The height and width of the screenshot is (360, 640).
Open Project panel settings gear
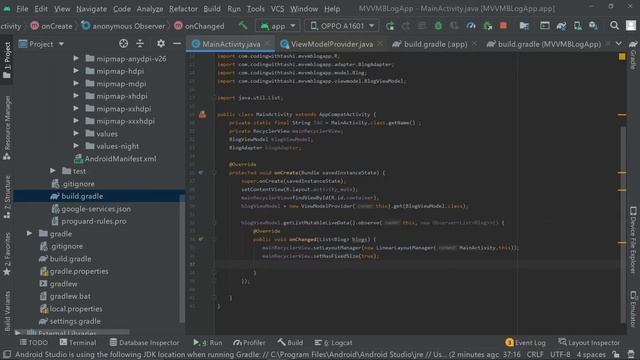point(161,43)
